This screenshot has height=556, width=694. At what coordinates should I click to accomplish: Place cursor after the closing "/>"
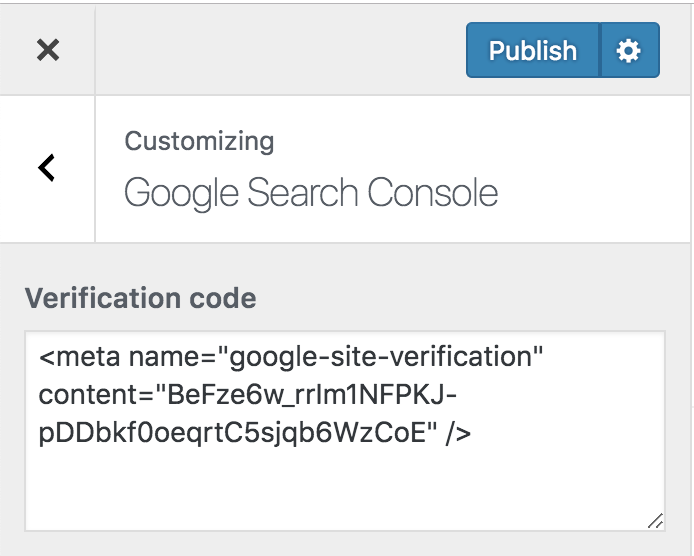[473, 435]
